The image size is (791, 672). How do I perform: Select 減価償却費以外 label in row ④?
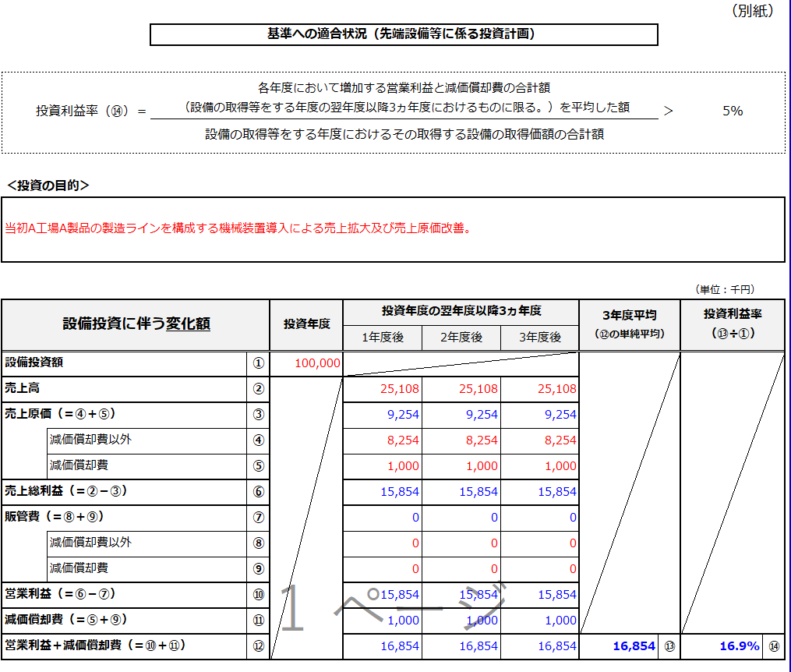pos(147,440)
